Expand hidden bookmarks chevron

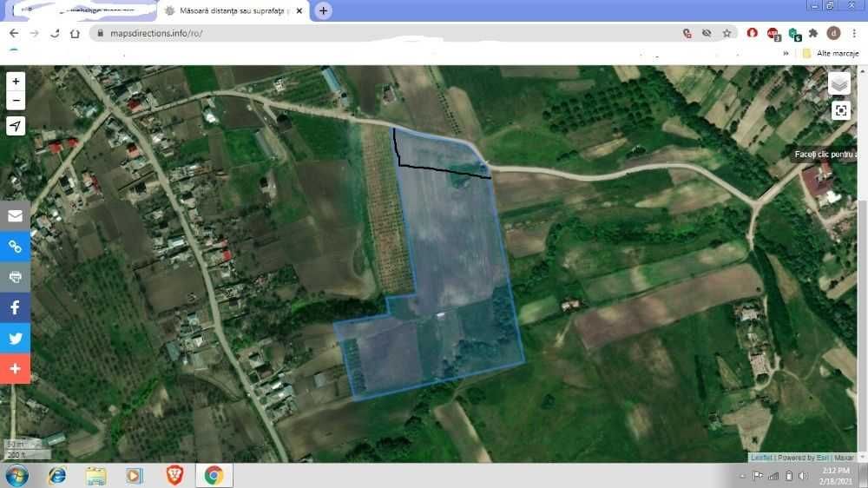click(x=786, y=53)
